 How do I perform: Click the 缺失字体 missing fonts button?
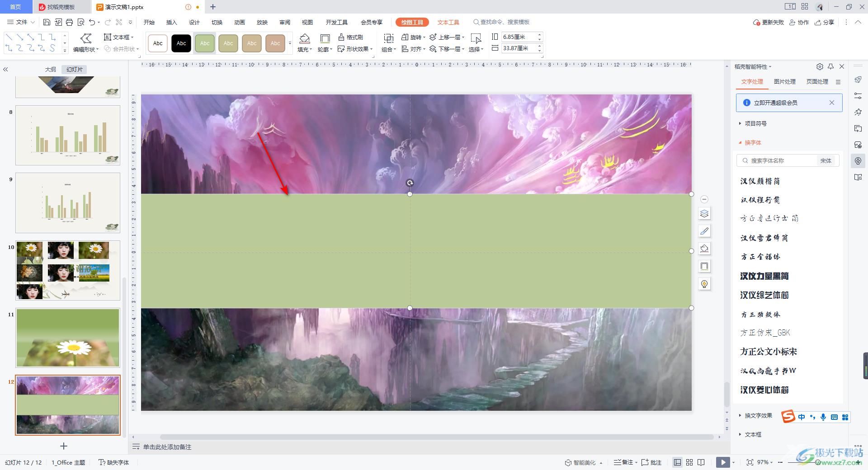click(114, 462)
